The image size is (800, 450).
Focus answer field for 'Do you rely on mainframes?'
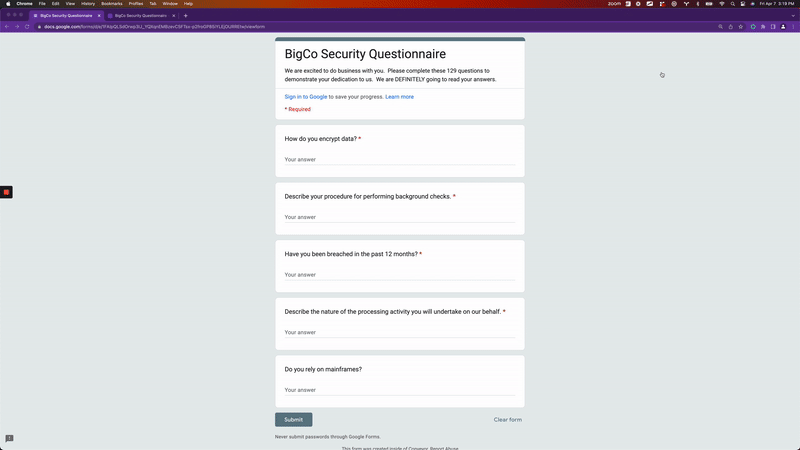(x=399, y=390)
